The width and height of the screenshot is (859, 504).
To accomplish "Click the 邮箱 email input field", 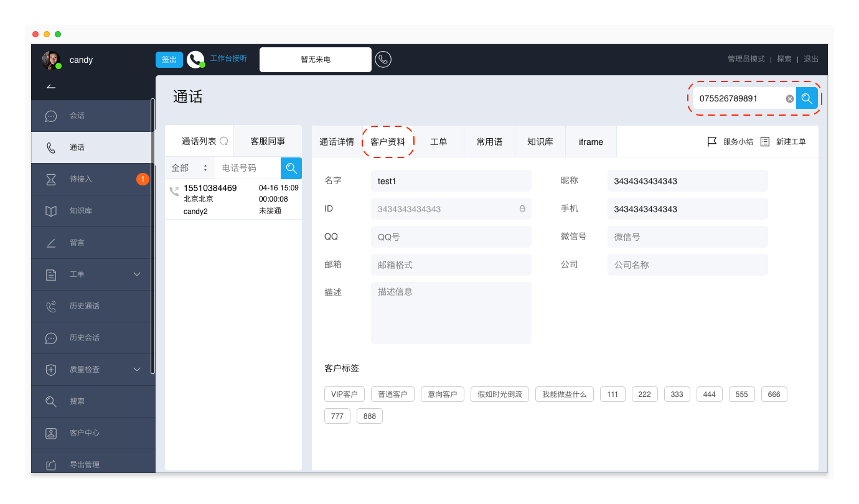I will (x=451, y=265).
